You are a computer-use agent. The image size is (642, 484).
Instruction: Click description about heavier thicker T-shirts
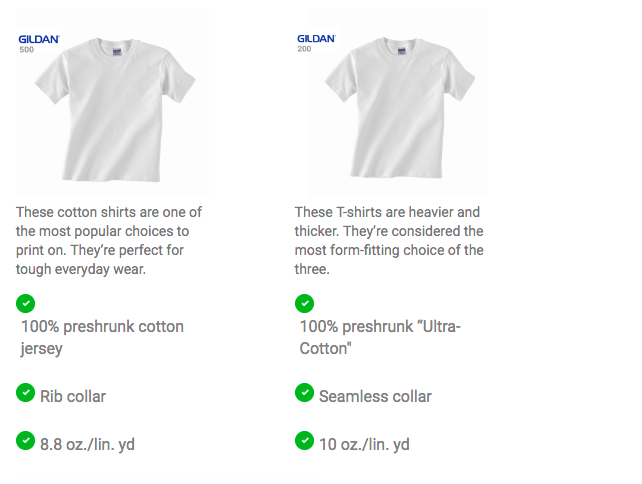click(x=389, y=241)
